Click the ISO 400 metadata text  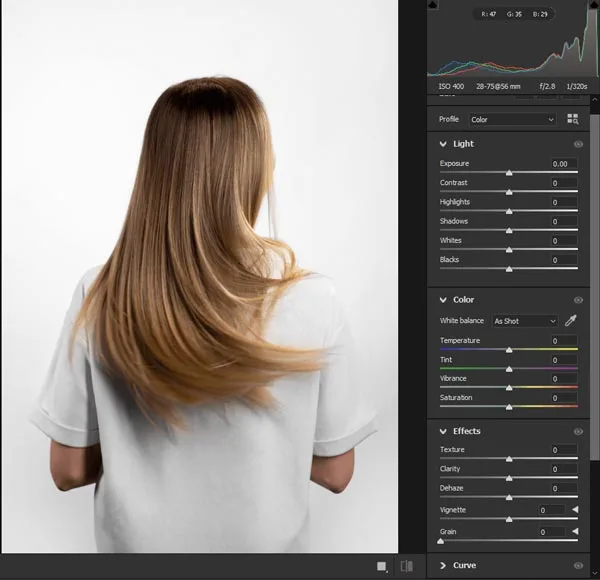451,86
